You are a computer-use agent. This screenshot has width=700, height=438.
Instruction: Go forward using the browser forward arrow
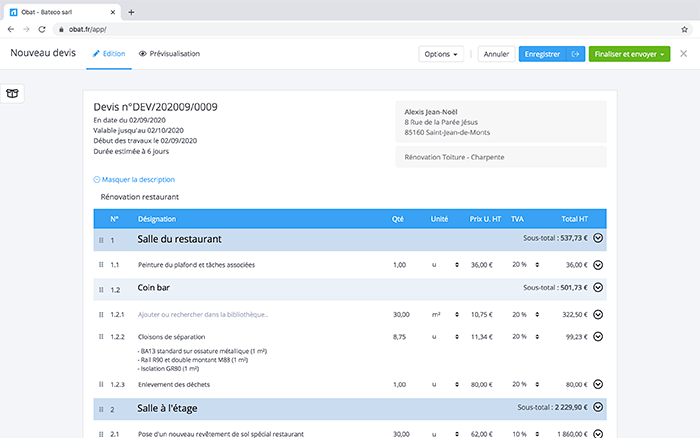(26, 29)
